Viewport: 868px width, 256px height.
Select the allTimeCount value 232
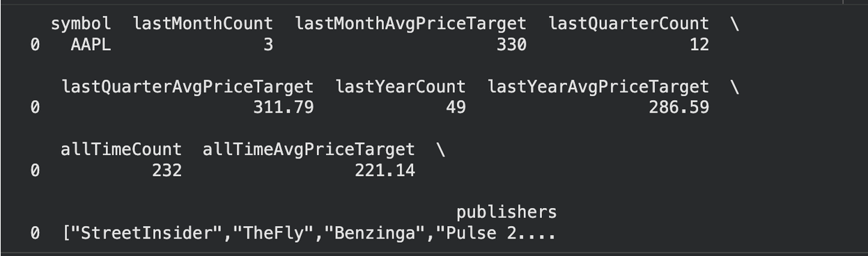(167, 170)
